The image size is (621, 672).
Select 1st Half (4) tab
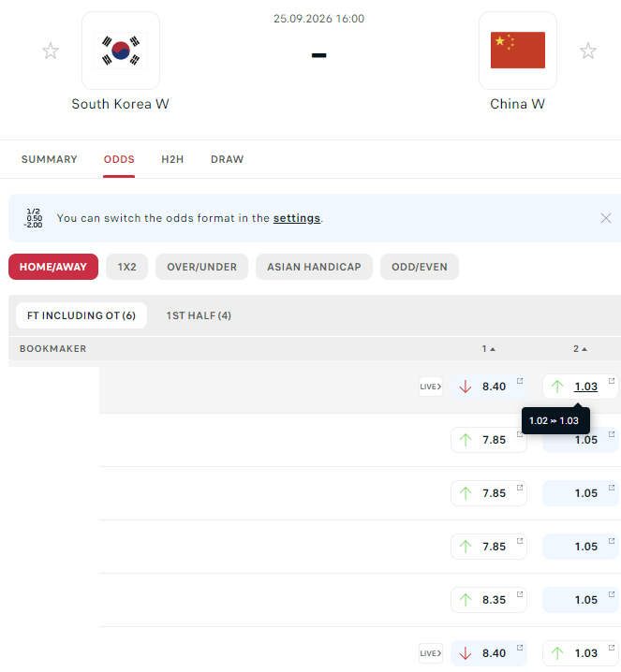199,315
